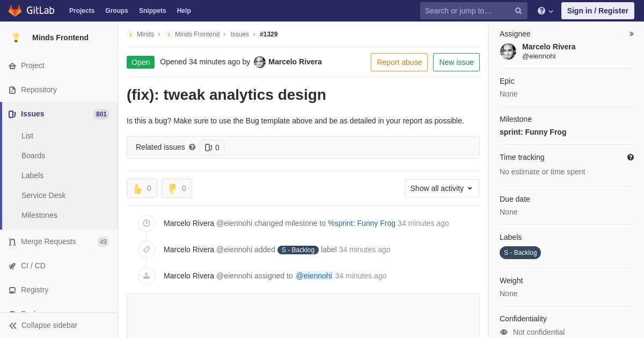Click the New issue button

(456, 62)
